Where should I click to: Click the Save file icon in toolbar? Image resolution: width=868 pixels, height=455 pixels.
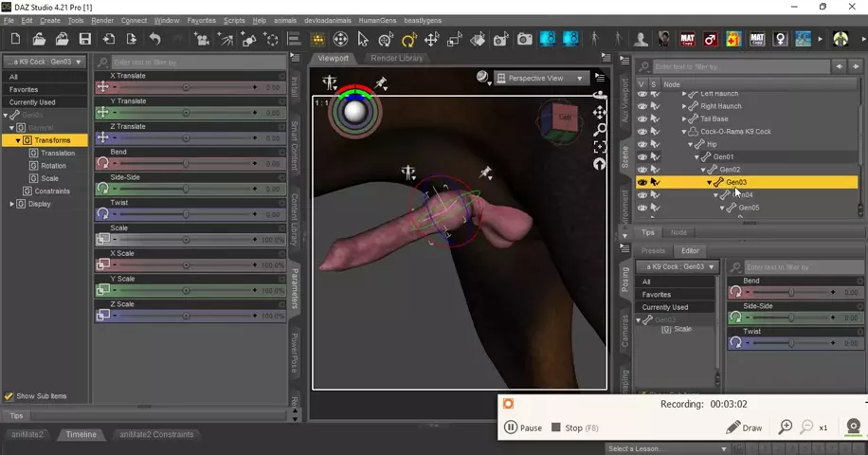(x=85, y=39)
